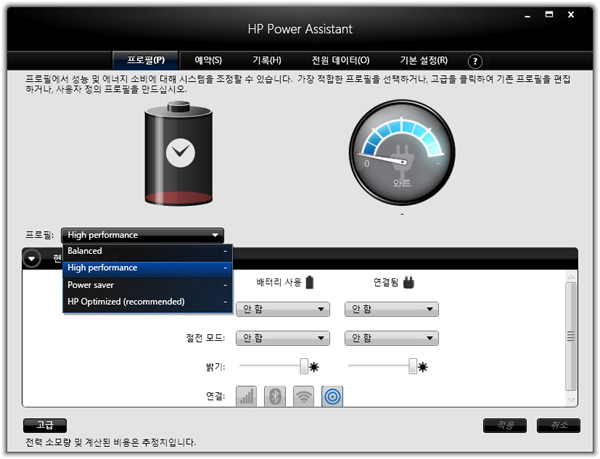Open the 프로필 High performance dropdown
The image size is (600, 459).
[x=142, y=235]
